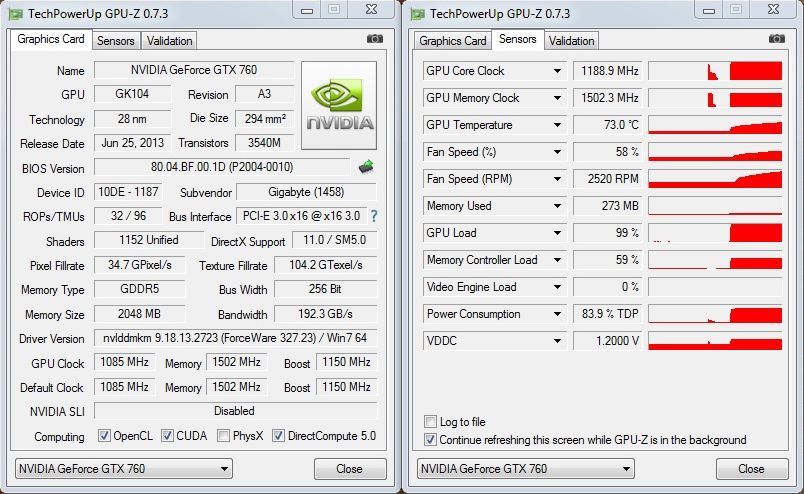Click GPU-Z title bar icon in right window
Screen dimensions: 804x494
[417, 13]
